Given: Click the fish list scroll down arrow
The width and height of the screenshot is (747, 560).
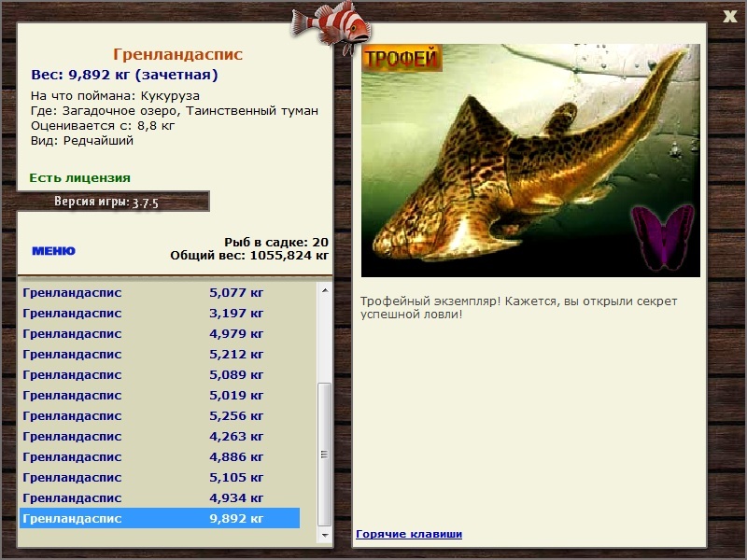Looking at the screenshot, I should coord(324,535).
